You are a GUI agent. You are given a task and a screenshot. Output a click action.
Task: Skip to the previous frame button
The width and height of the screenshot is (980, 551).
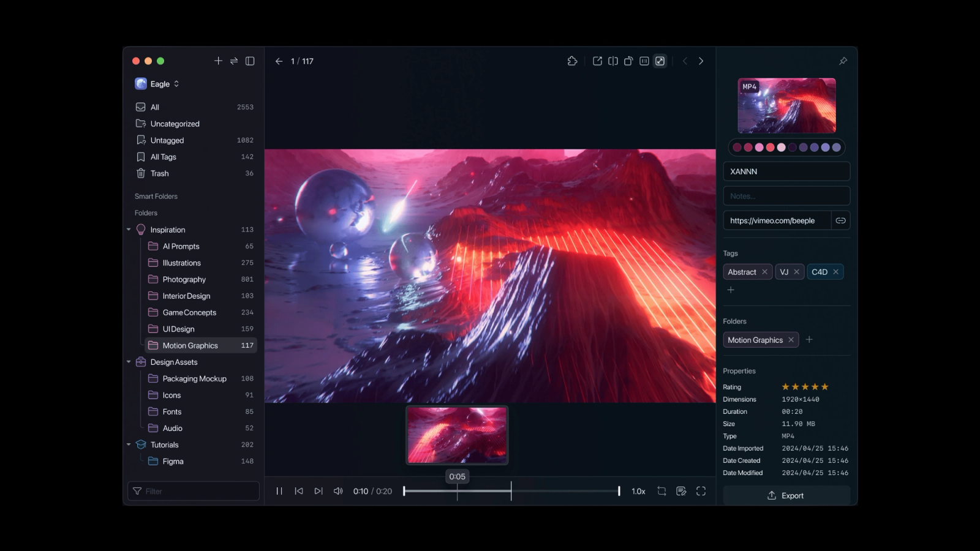pyautogui.click(x=299, y=491)
